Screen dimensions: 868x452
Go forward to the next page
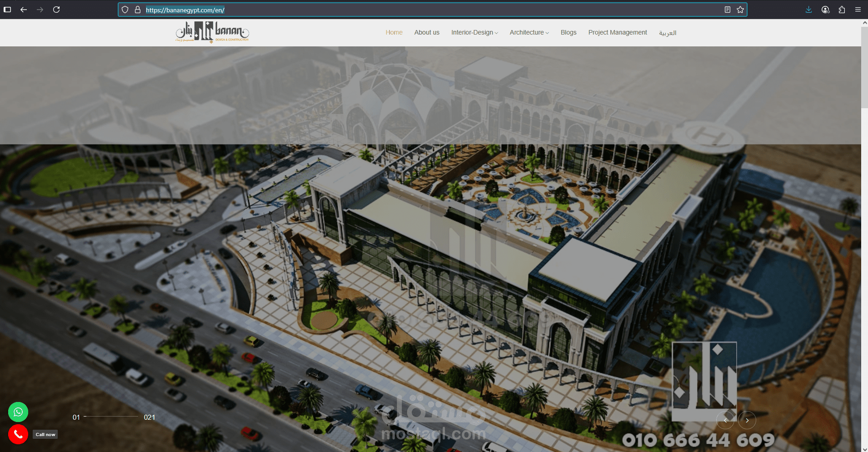click(x=40, y=10)
